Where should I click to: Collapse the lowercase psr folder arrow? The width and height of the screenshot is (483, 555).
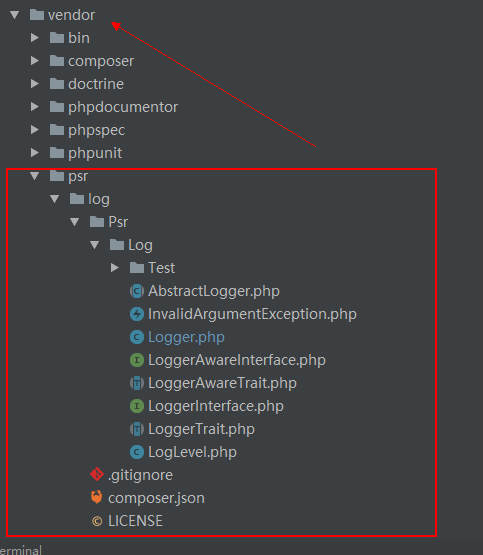(35, 176)
